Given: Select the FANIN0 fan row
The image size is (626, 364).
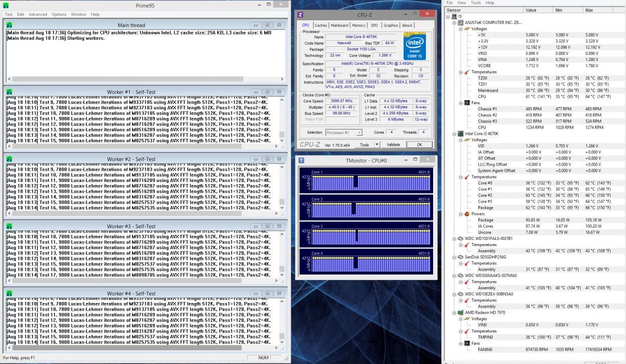Looking at the screenshot, I should click(535, 349).
